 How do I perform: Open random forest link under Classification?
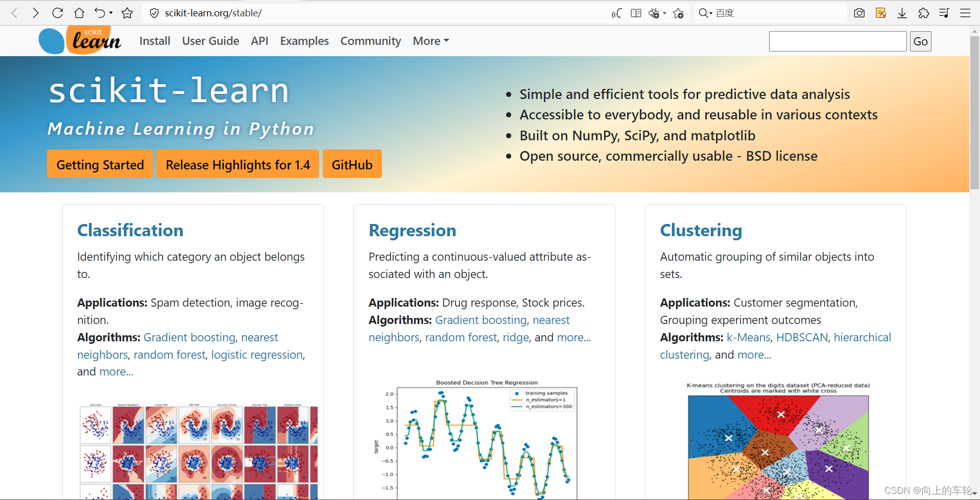[x=170, y=355]
